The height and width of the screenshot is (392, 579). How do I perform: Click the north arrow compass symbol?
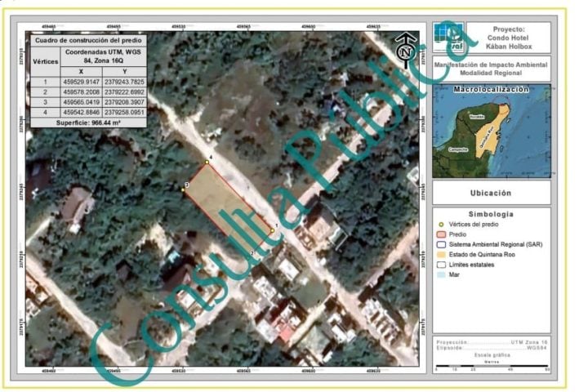(405, 50)
